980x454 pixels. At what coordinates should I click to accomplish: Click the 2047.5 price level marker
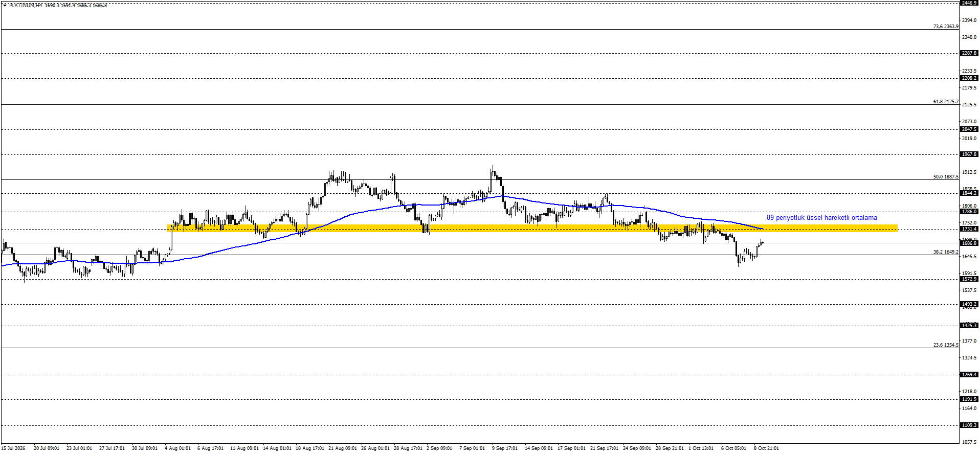969,129
